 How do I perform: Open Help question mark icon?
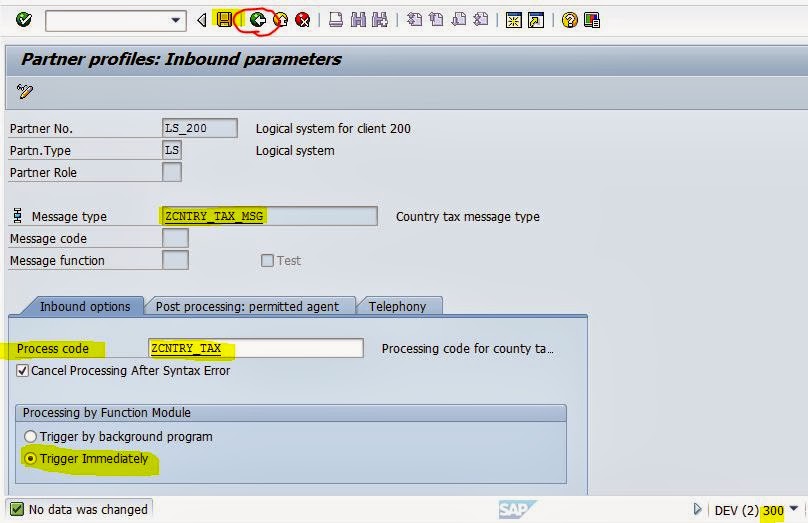(569, 20)
